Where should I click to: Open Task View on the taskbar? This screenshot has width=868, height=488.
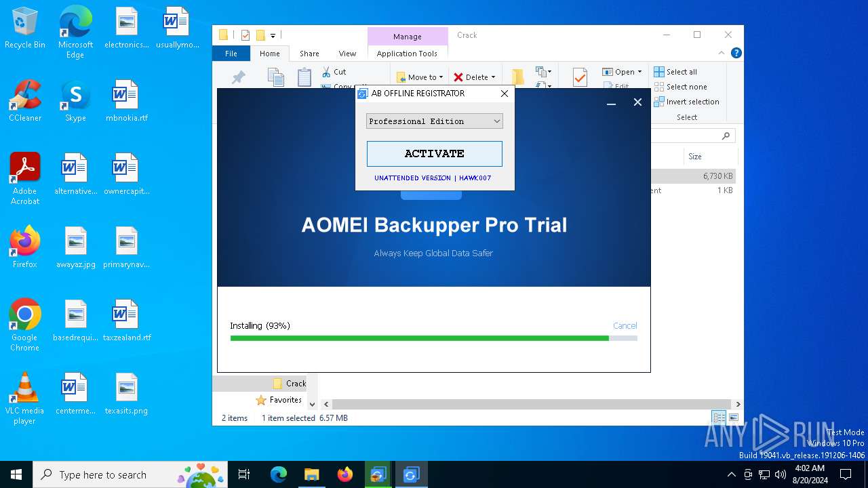pos(244,474)
